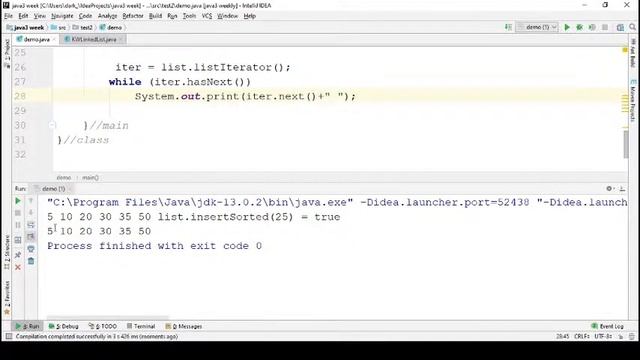Viewport: 640px width, 360px height.
Task: Open Maven Projects panel on right stripe
Action: 633,100
